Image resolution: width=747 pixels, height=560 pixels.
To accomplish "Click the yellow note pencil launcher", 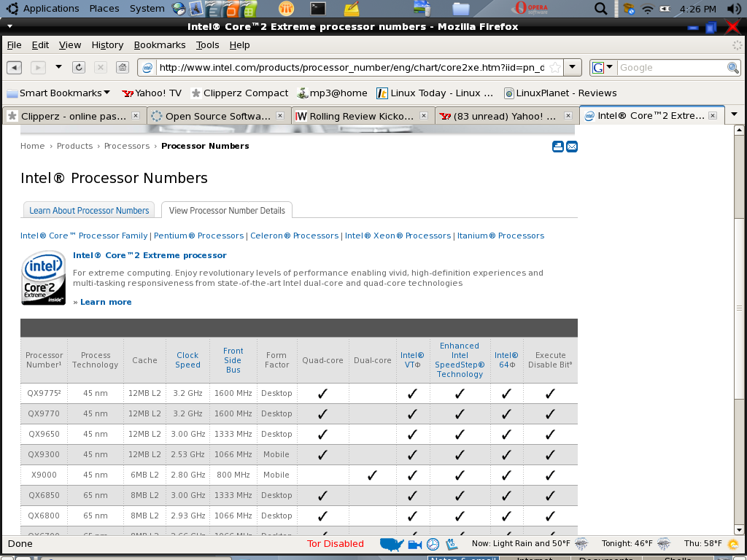I will (352, 8).
